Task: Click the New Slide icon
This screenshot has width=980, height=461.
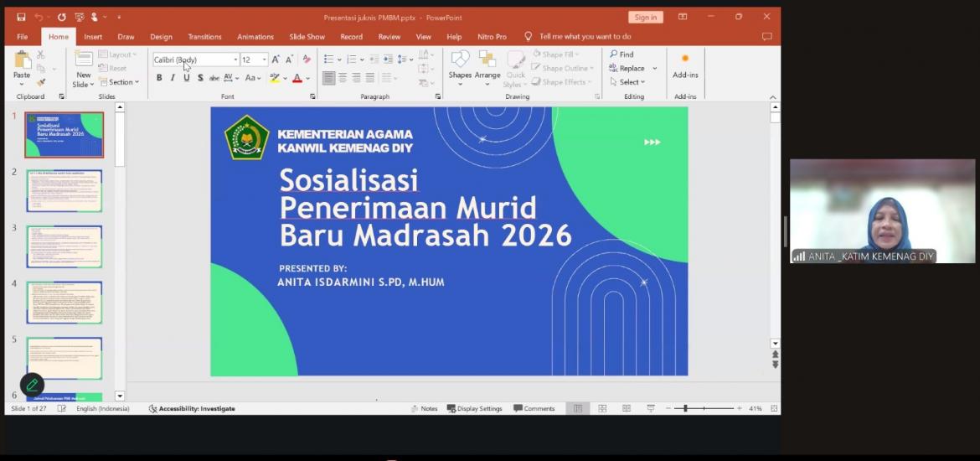Action: coord(84,59)
